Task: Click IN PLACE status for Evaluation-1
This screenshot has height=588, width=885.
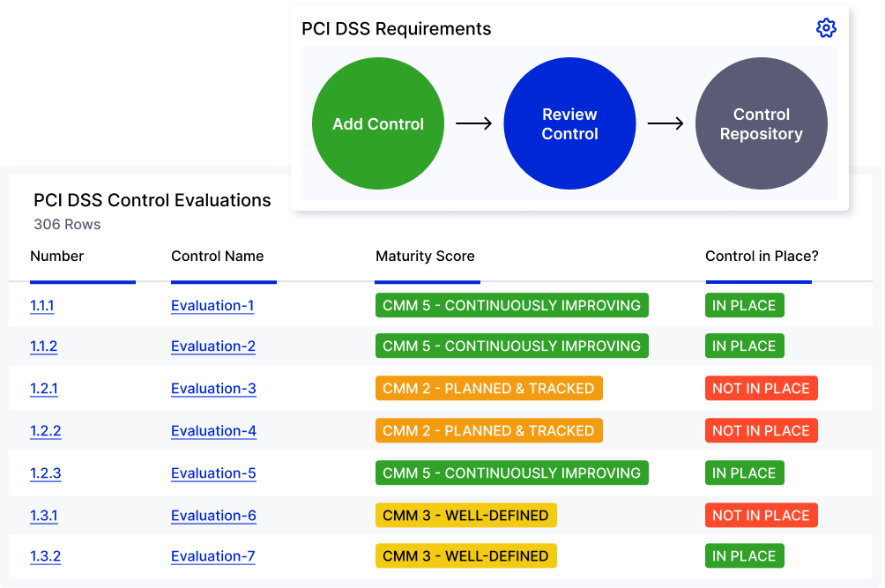Action: (745, 305)
